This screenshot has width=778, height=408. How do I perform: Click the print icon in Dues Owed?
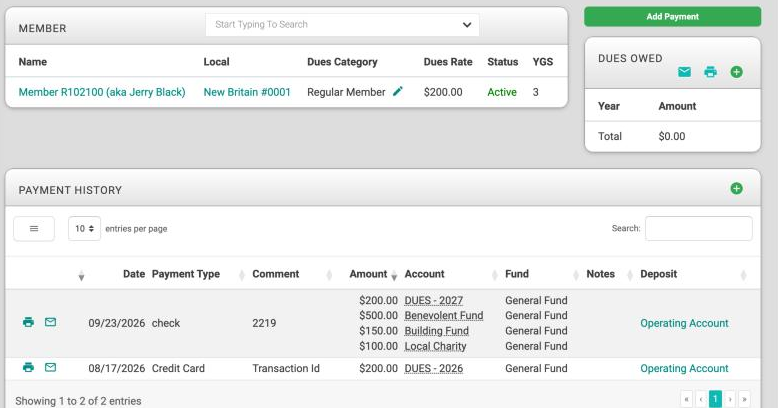(x=711, y=72)
